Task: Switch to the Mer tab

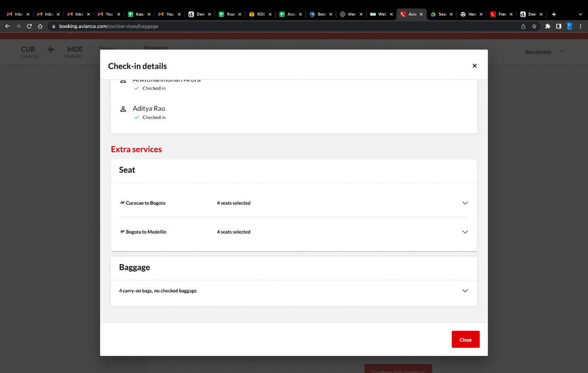Action: [x=350, y=14]
